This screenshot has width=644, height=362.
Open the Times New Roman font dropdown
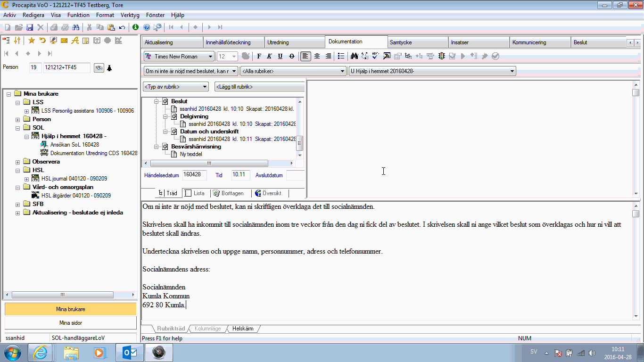[210, 57]
